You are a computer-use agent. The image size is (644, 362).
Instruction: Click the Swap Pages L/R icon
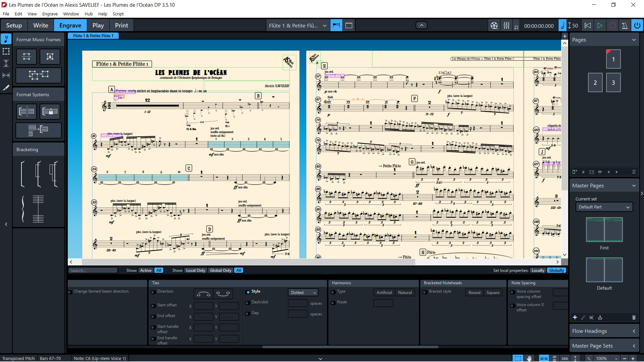(591, 172)
